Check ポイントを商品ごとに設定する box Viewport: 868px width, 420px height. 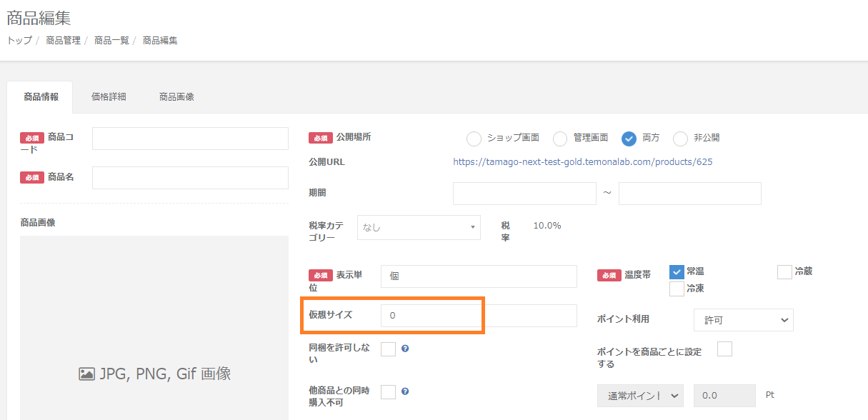coord(724,349)
